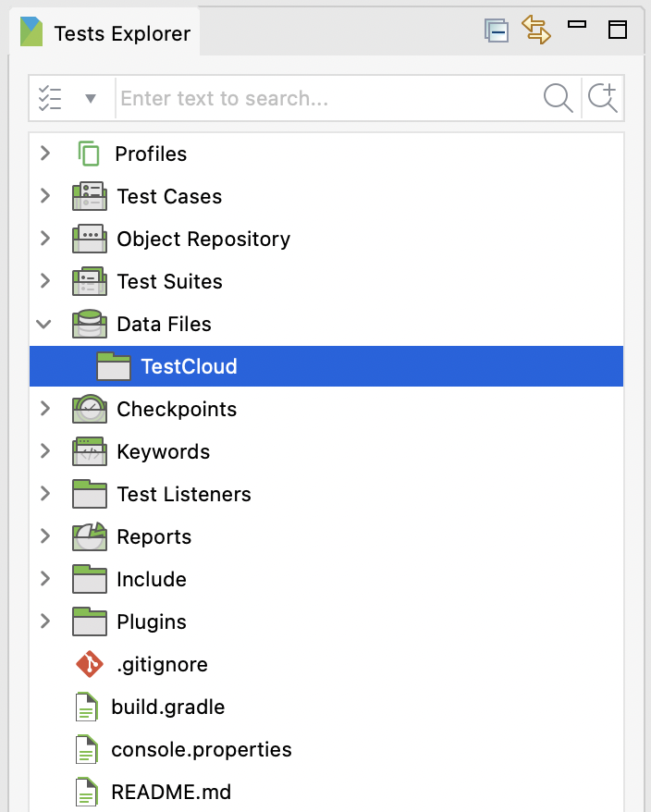The height and width of the screenshot is (812, 651).
Task: Click the Profiles icon
Action: (x=89, y=154)
